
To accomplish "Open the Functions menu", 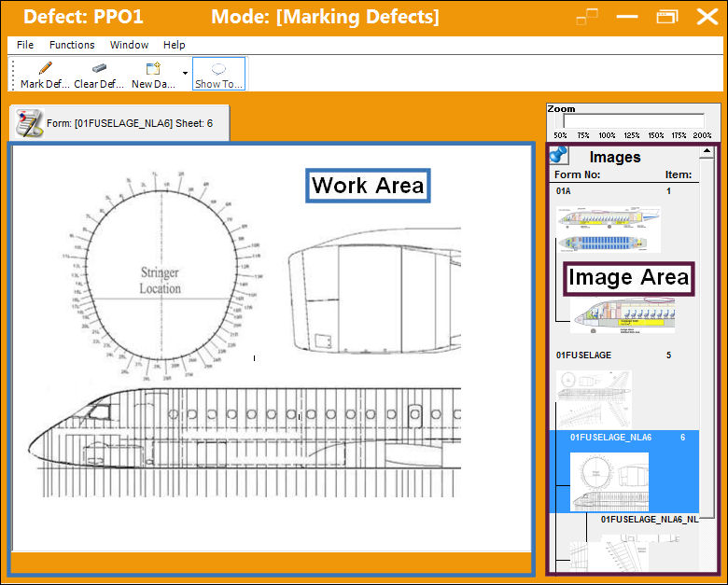I will [72, 45].
